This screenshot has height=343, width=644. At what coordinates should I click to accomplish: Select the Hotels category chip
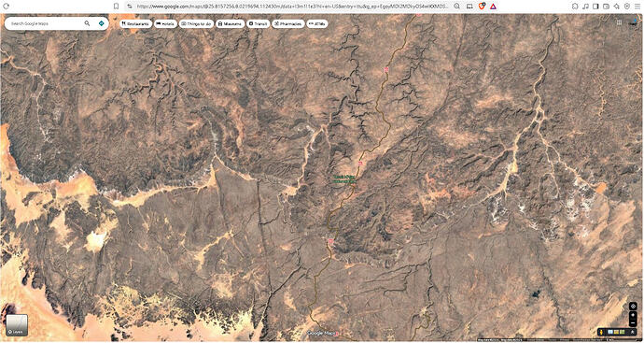click(x=165, y=24)
